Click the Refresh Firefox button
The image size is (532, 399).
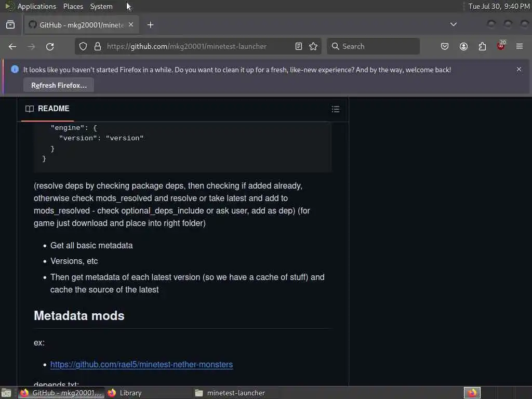click(59, 85)
